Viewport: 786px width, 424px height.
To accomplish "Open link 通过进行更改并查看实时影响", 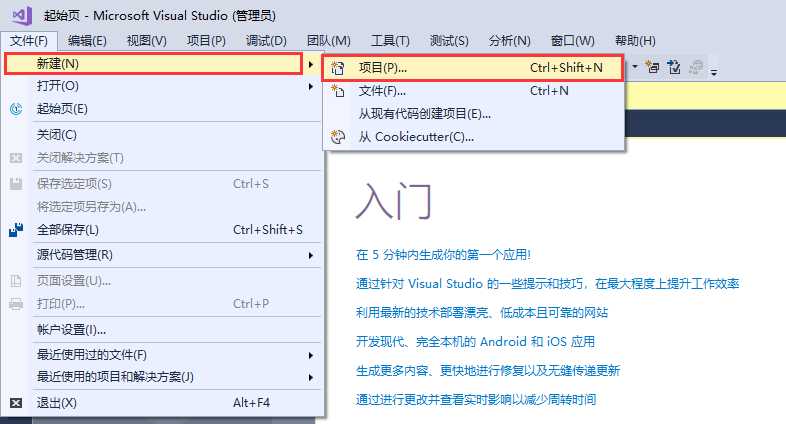I will coord(476,400).
